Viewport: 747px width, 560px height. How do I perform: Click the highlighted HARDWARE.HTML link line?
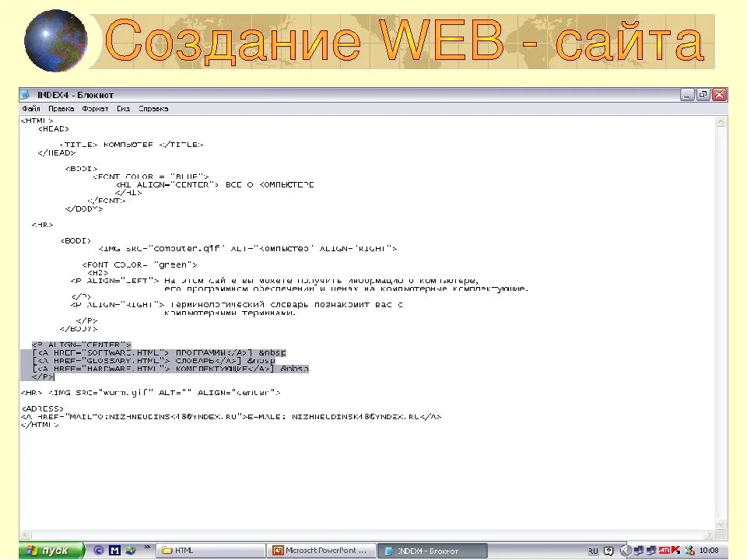click(x=170, y=369)
